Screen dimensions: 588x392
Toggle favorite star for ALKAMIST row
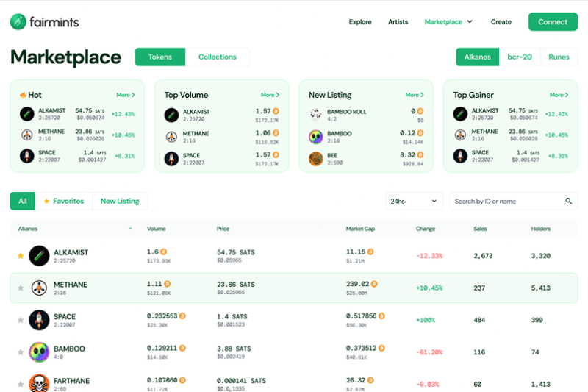click(x=21, y=256)
